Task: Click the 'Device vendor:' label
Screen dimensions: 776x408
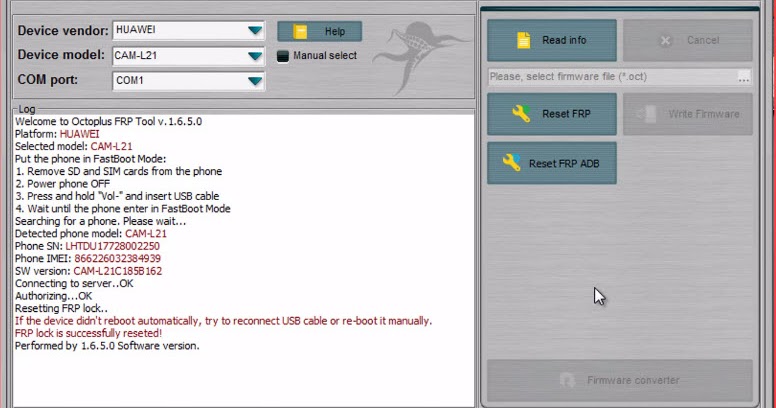Action: (63, 31)
